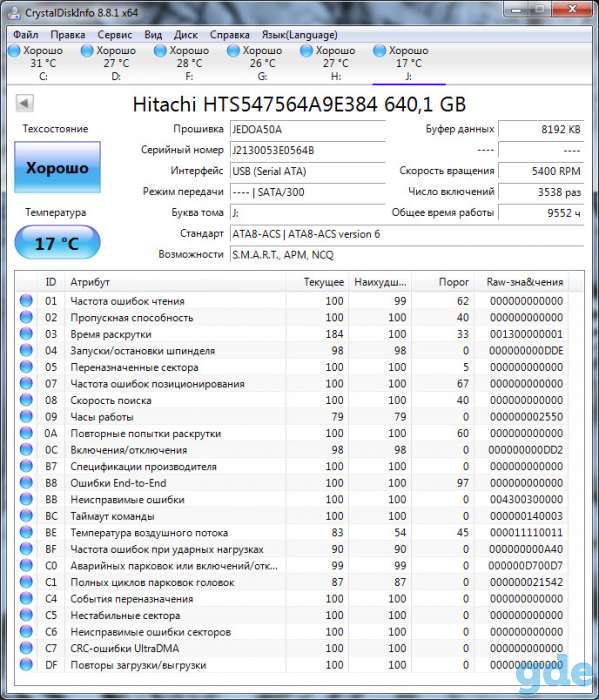Click the ID column header
The width and height of the screenshot is (599, 700).
pyautogui.click(x=51, y=282)
